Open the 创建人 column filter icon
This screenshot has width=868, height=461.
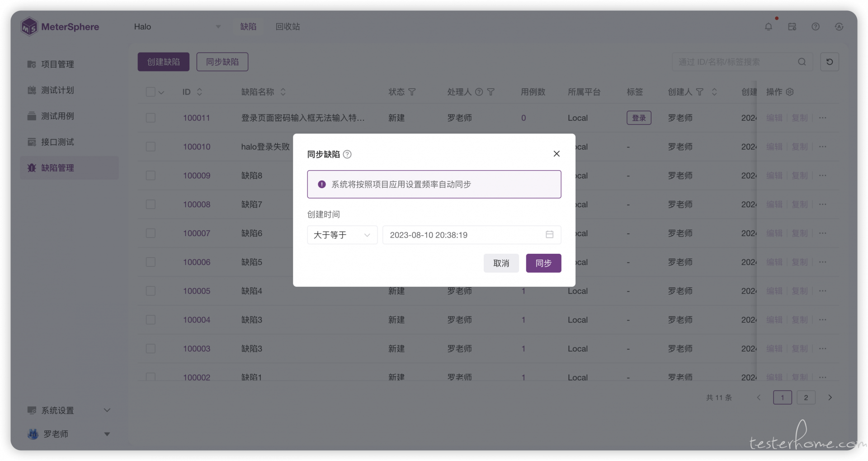click(x=700, y=92)
